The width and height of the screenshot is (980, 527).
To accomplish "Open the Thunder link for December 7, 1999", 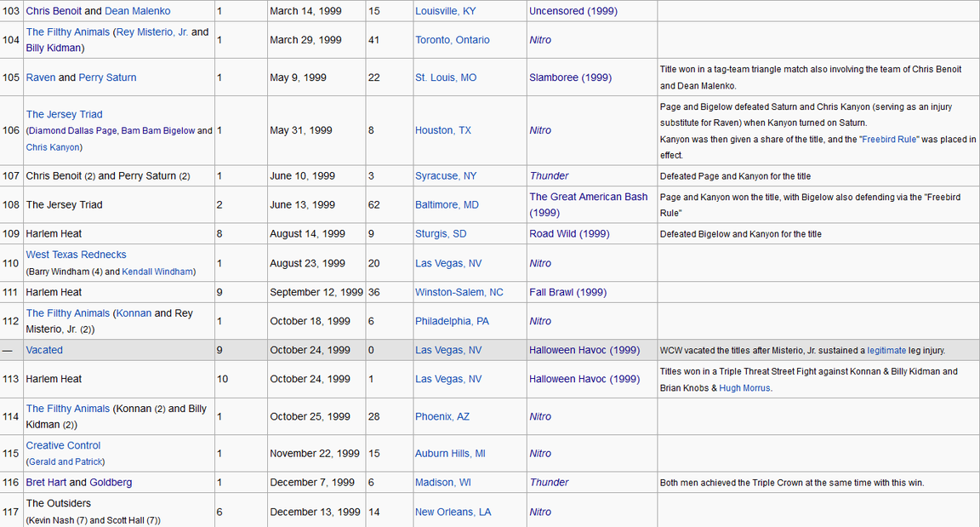I will [x=549, y=483].
